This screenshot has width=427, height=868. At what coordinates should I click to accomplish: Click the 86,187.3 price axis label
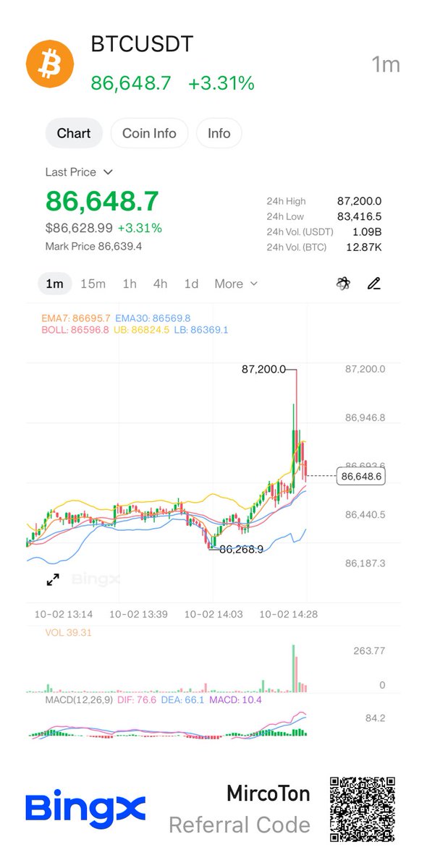[x=365, y=563]
